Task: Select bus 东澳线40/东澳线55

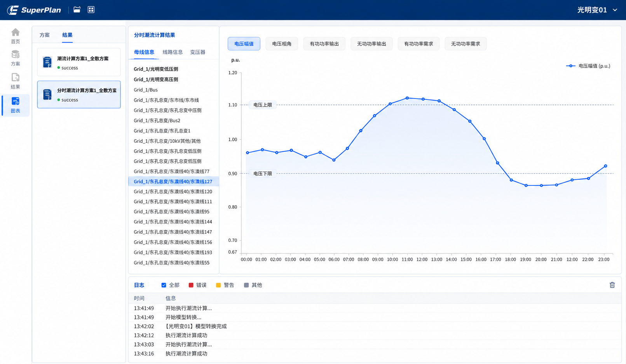Action: tap(171, 263)
